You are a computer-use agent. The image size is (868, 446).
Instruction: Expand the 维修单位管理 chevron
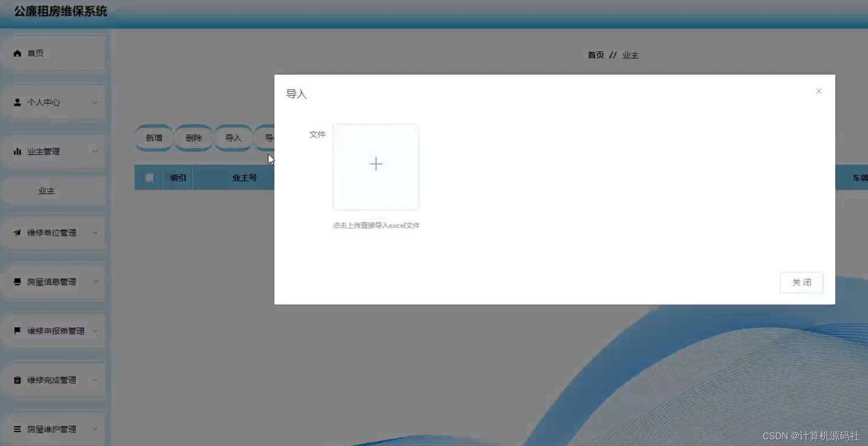pyautogui.click(x=95, y=233)
